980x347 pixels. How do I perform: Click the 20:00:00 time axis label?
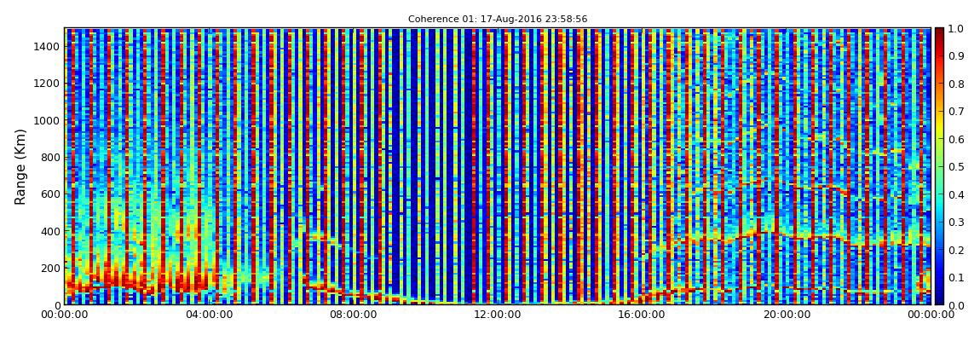tap(787, 315)
